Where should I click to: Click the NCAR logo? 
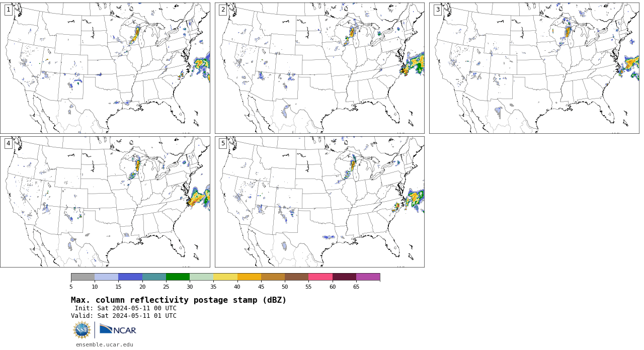118,330
